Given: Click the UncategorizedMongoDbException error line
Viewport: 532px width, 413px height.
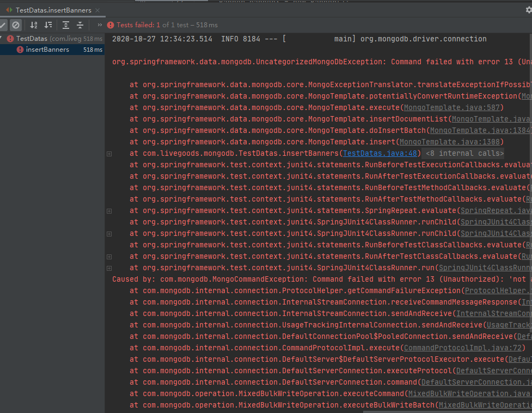Looking at the screenshot, I should (322, 62).
